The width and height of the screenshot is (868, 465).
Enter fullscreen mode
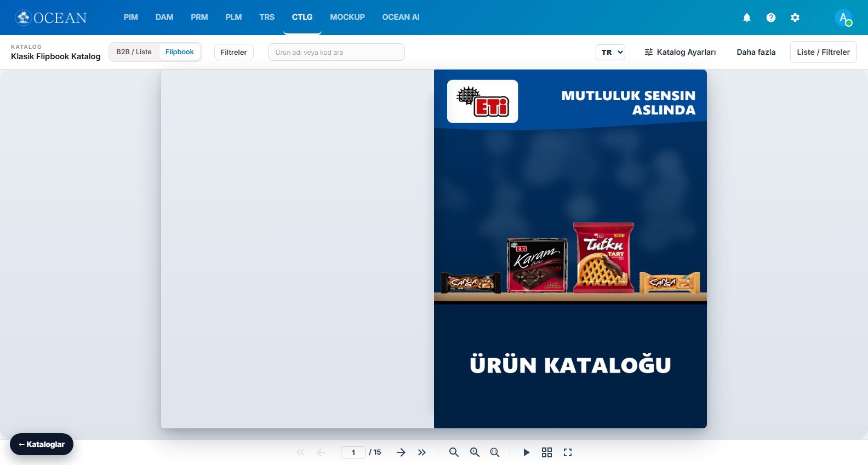568,452
